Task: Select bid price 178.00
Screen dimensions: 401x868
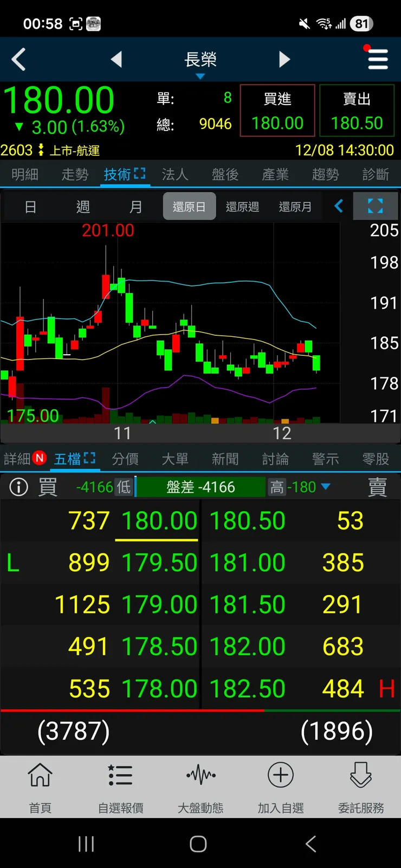Action: pos(159,689)
